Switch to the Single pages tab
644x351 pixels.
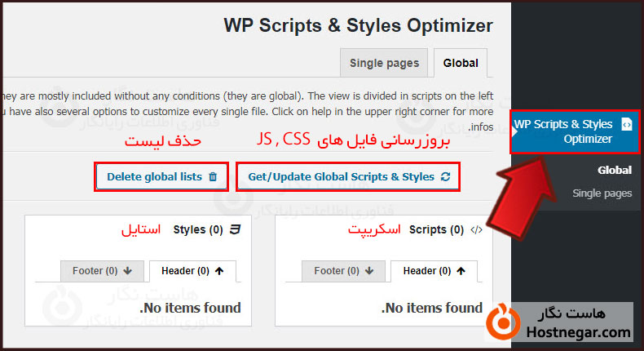tap(384, 63)
